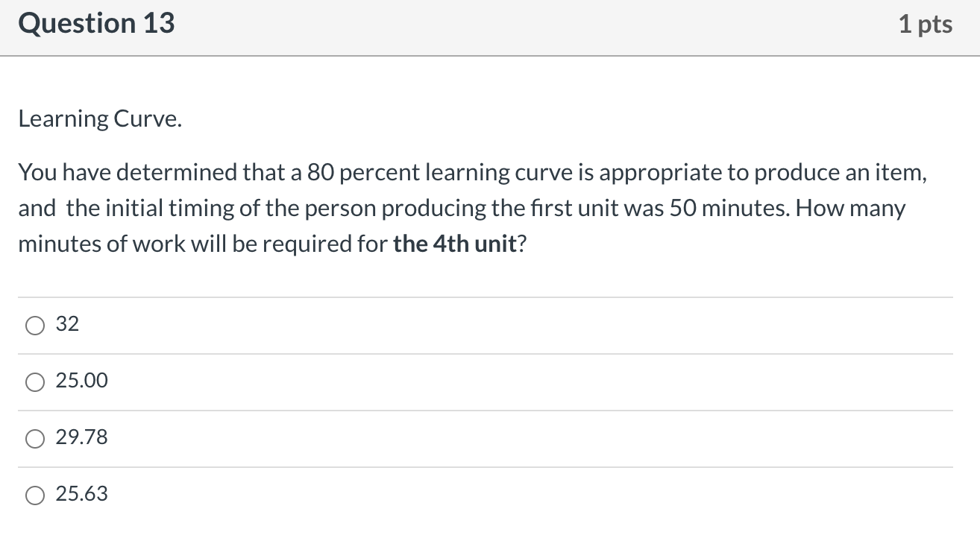Click the radio circle beside 32
Screen dimensions: 980x535
point(34,325)
